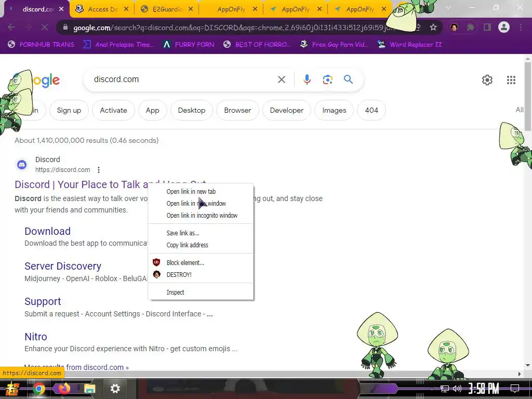Close the discord.com tab
This screenshot has height=399, width=532.
tap(61, 9)
